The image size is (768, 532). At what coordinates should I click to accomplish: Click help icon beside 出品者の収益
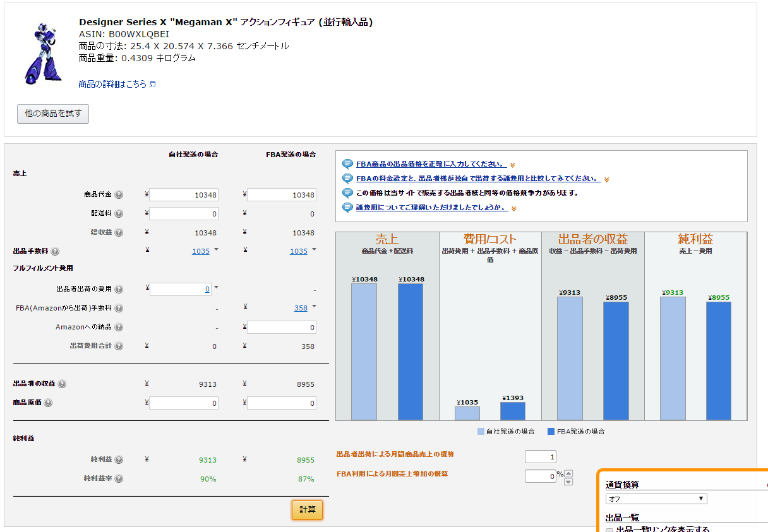(x=62, y=384)
